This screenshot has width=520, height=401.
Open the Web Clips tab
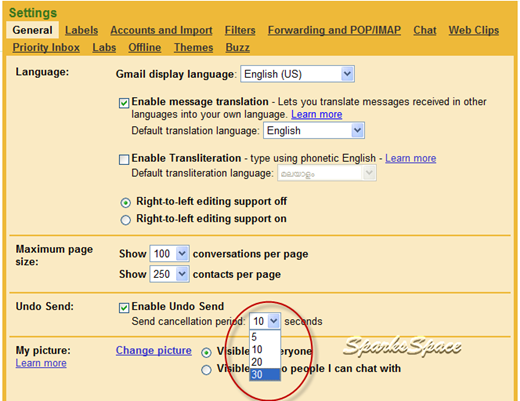474,30
